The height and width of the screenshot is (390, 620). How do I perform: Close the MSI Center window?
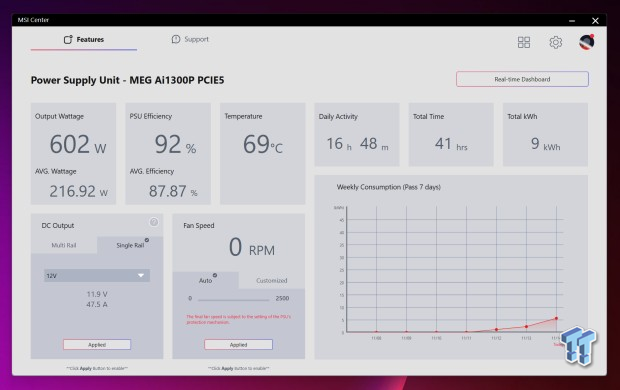[x=595, y=21]
